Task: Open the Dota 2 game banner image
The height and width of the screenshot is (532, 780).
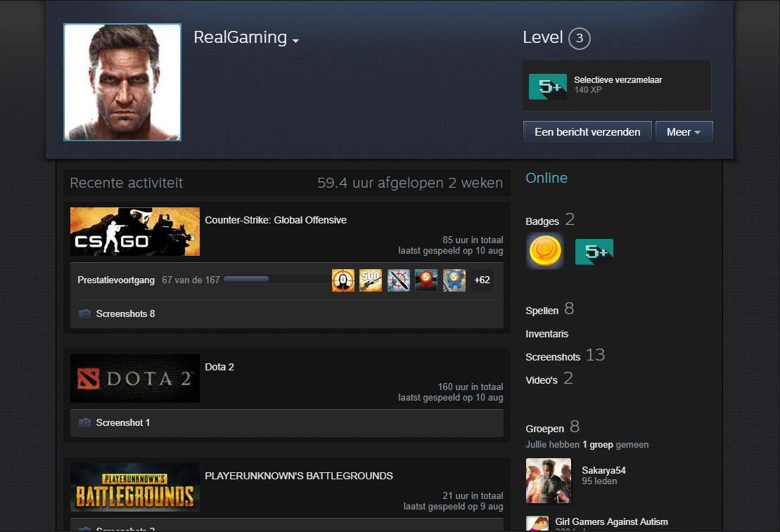Action: (x=135, y=378)
